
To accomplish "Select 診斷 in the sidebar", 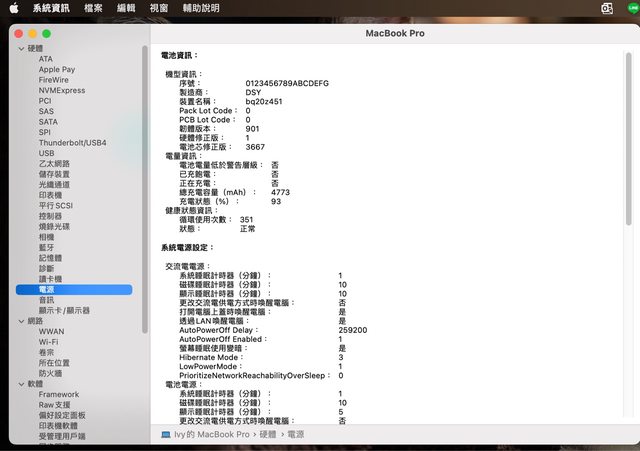I will pos(47,269).
